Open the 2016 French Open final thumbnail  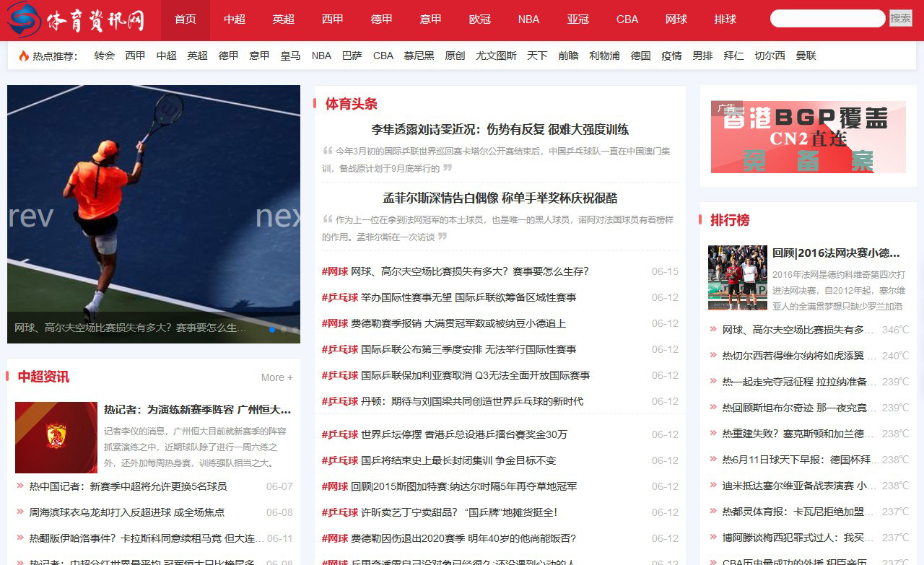[737, 278]
